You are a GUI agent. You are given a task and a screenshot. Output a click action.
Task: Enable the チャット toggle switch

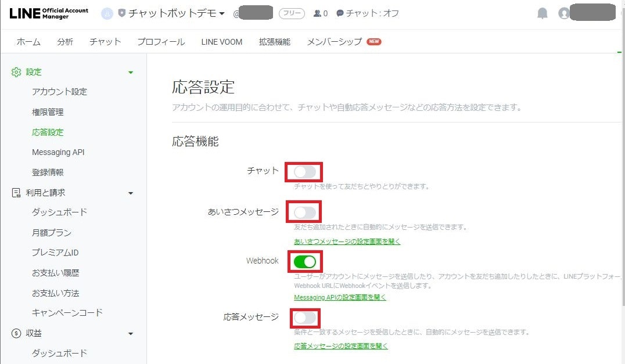(x=305, y=172)
